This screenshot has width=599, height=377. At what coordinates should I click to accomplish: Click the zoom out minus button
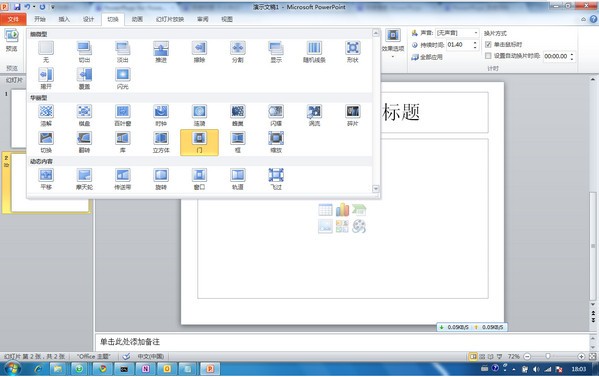[527, 356]
